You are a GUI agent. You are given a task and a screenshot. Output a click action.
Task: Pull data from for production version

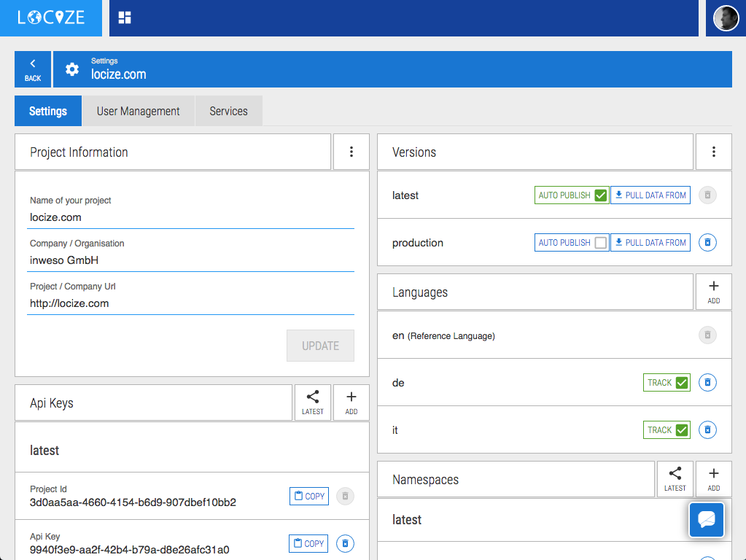click(650, 243)
